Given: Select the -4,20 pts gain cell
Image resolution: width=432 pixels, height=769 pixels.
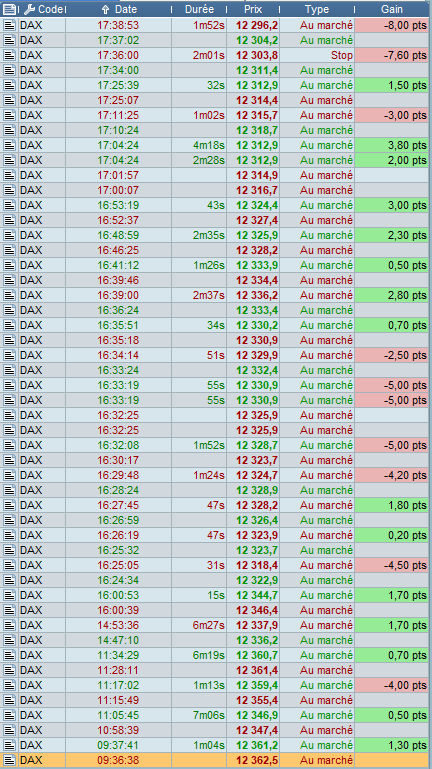Looking at the screenshot, I should tap(392, 475).
